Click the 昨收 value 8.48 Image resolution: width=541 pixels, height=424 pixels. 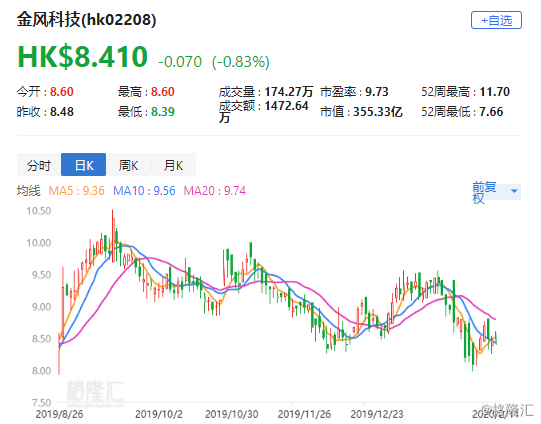[x=62, y=112]
